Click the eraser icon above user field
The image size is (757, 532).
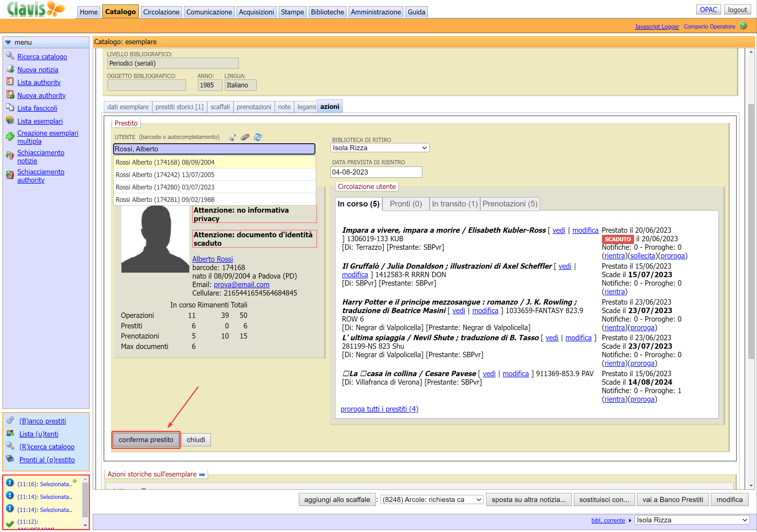point(245,137)
